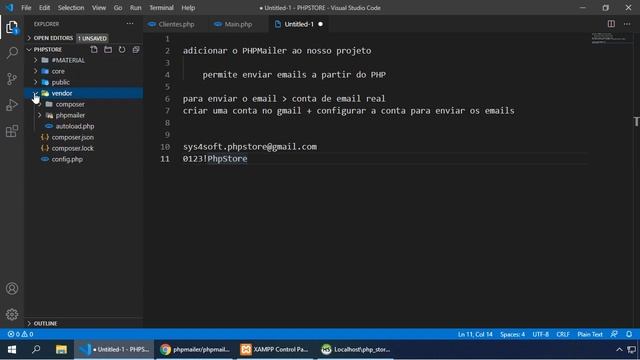This screenshot has width=640, height=360.
Task: Change indentation via Spaces: 4
Action: click(x=513, y=334)
